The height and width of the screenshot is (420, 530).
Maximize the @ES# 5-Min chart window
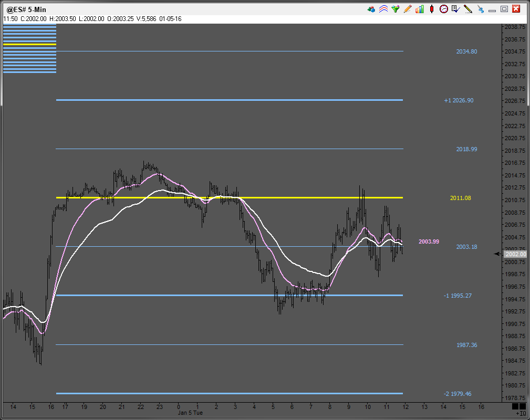tap(504, 9)
